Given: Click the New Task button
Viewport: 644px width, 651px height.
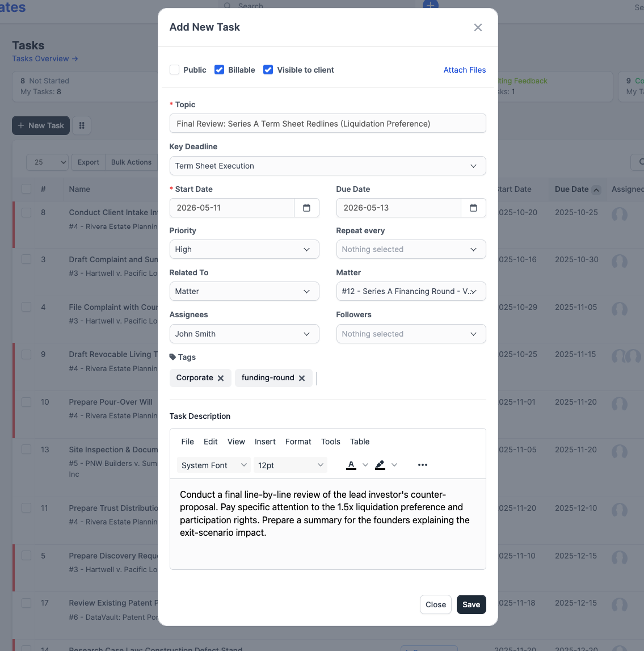Looking at the screenshot, I should pyautogui.click(x=41, y=125).
